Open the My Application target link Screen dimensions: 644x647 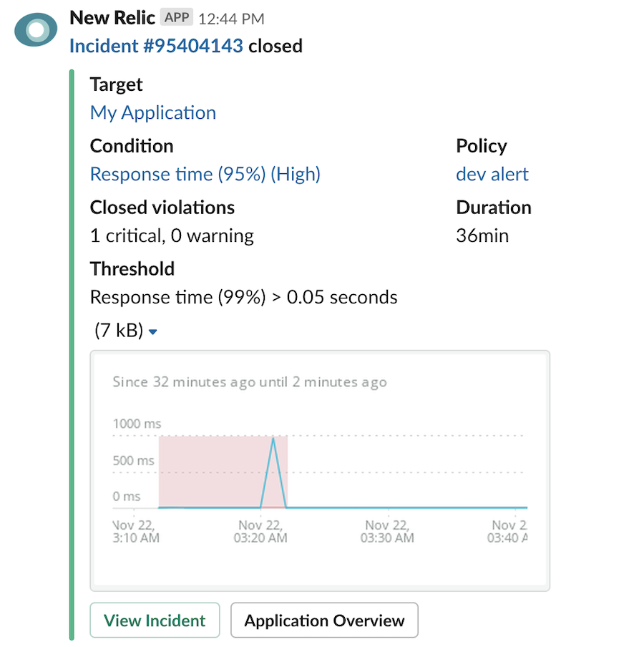[x=152, y=113]
